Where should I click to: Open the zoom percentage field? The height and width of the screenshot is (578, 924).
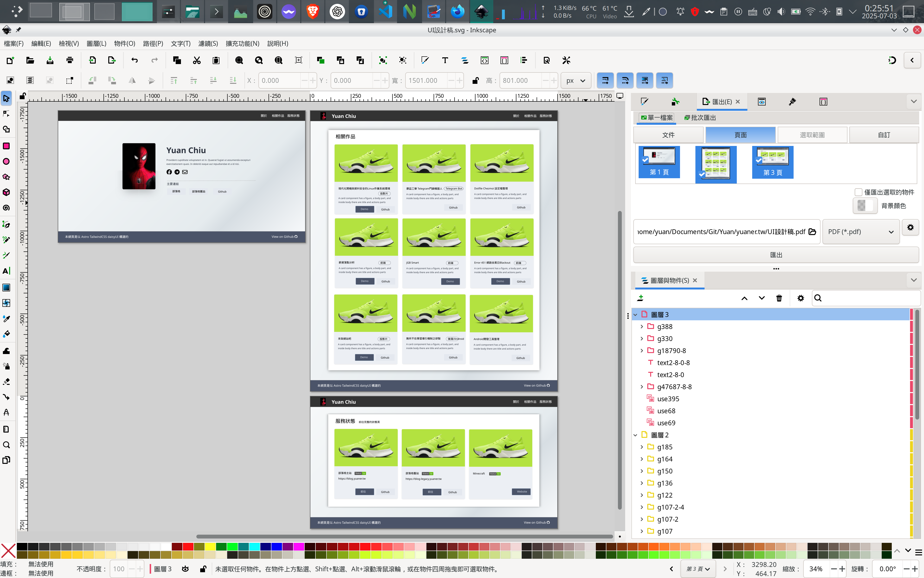(816, 569)
